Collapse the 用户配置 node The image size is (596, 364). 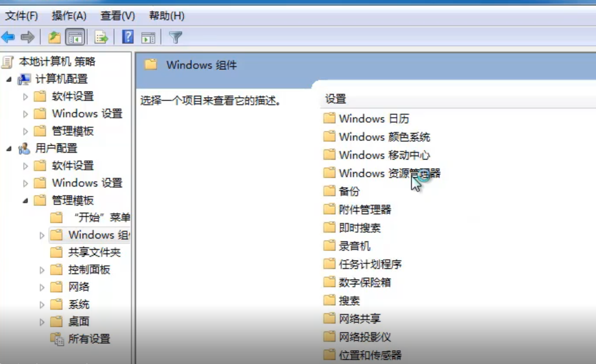point(9,148)
